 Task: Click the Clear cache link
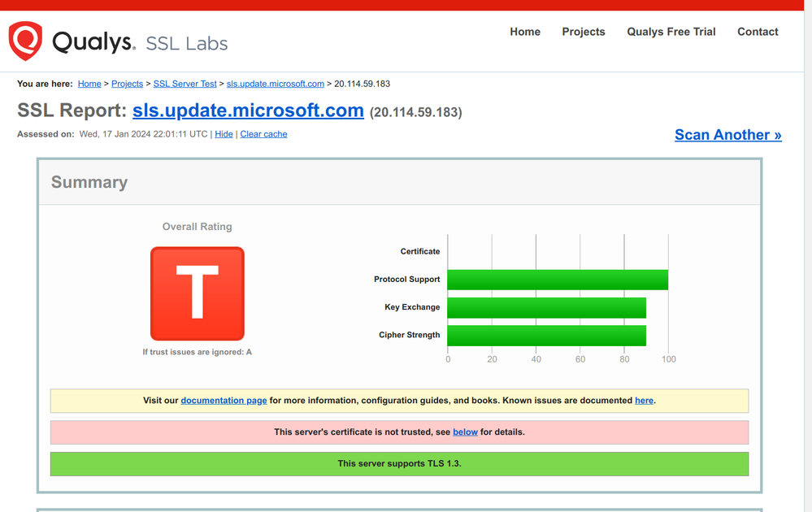coord(263,134)
